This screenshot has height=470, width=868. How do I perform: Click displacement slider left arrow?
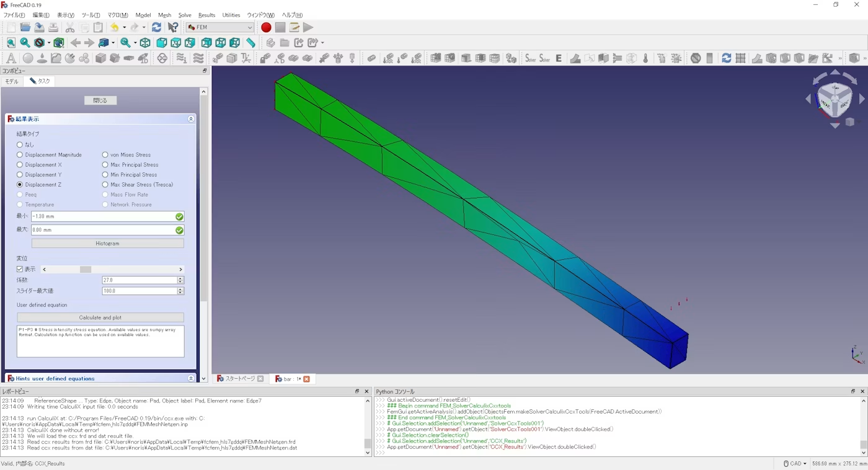pyautogui.click(x=44, y=269)
